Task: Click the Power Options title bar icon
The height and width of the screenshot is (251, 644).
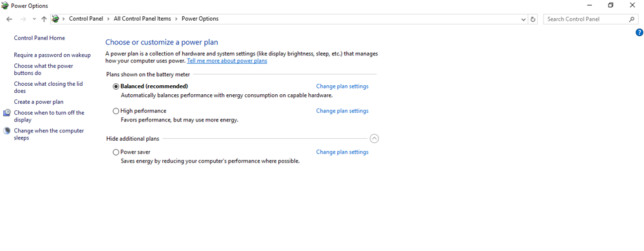Action: (5, 5)
